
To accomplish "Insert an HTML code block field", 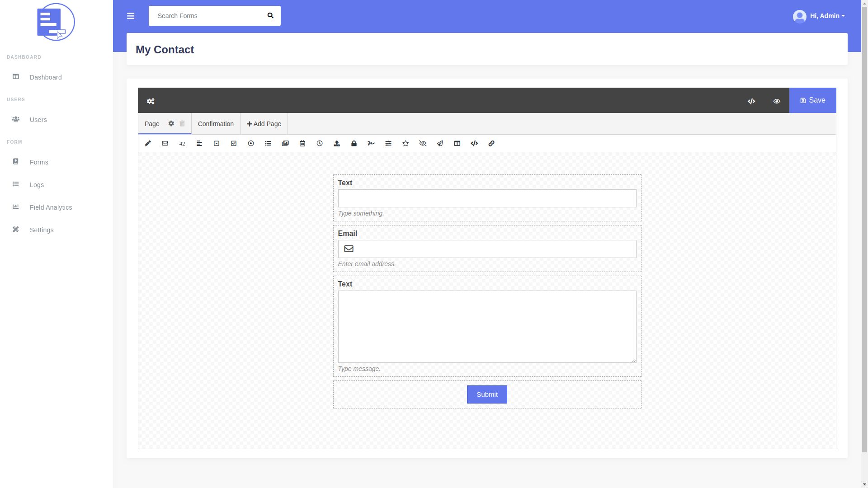I will (x=474, y=143).
